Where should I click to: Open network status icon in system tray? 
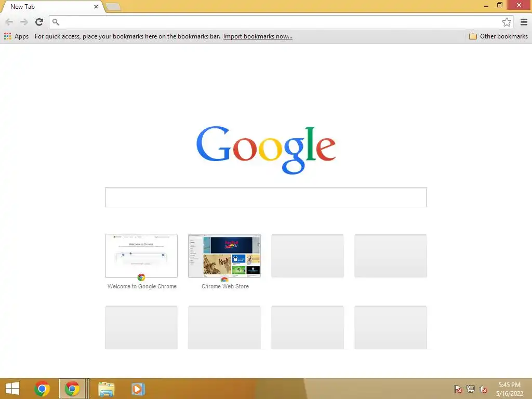point(471,389)
